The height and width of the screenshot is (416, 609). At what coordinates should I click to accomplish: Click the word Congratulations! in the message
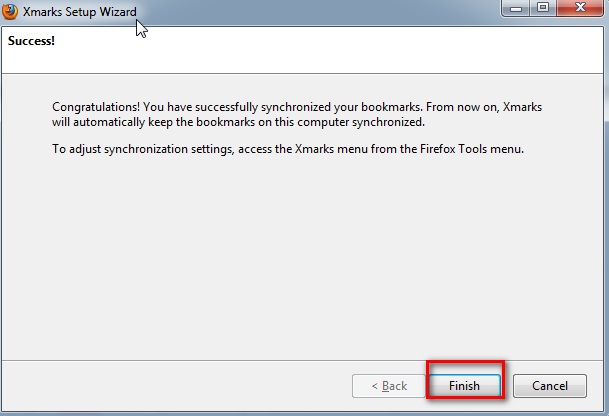tap(96, 107)
